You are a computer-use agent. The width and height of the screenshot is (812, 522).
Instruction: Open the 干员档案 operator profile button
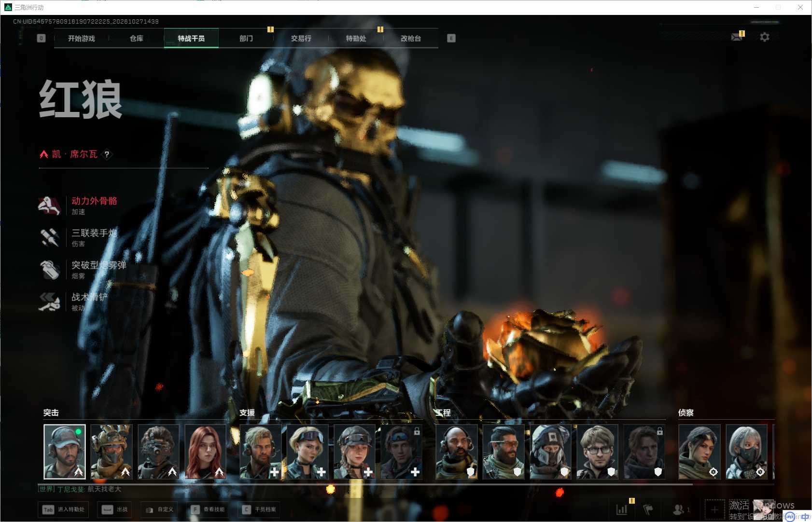point(259,509)
